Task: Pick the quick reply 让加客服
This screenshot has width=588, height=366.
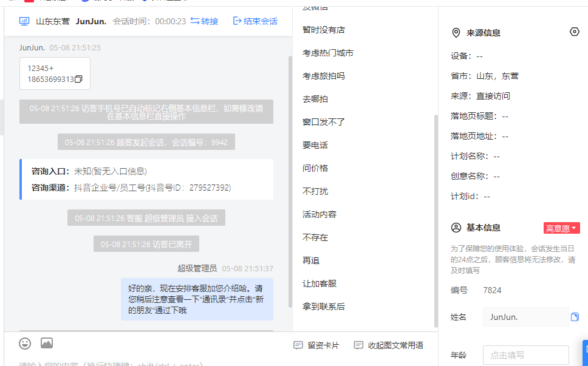Action: coord(320,283)
